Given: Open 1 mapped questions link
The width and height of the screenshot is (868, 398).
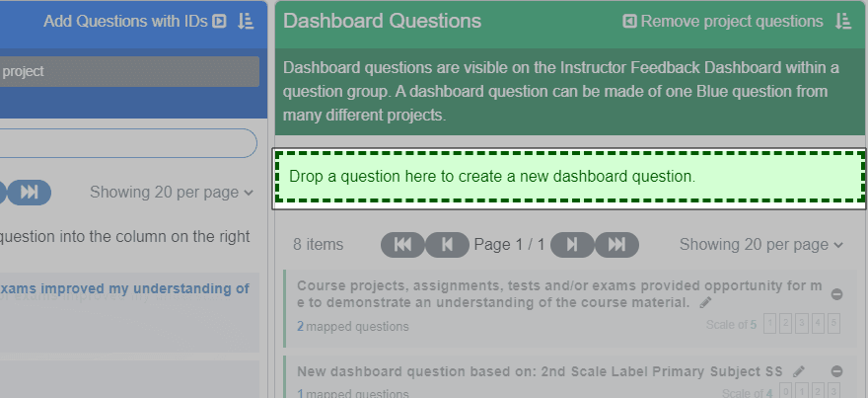Looking at the screenshot, I should 353,393.
